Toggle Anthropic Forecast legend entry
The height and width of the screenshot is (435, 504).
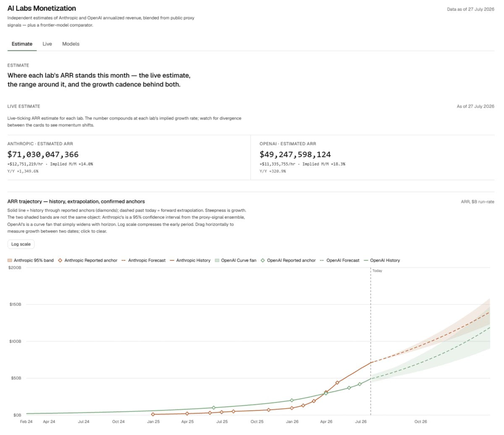[x=144, y=260]
